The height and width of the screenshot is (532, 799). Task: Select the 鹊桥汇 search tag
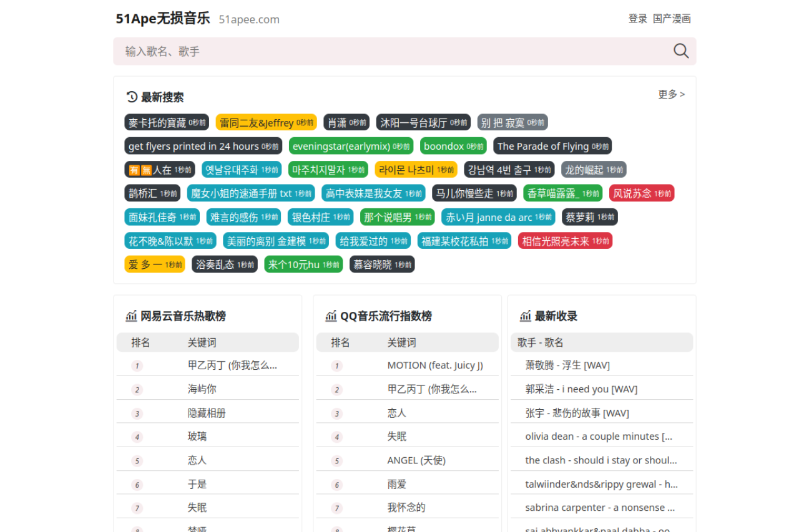click(x=152, y=193)
